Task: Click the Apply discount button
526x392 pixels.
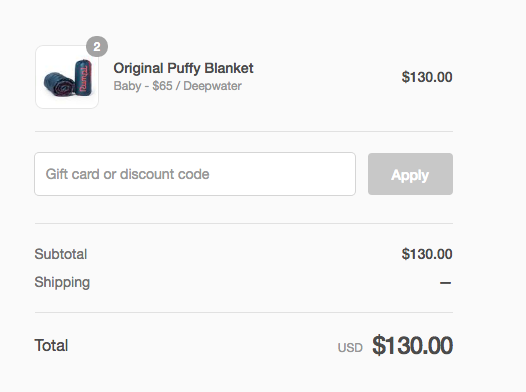Action: [410, 174]
